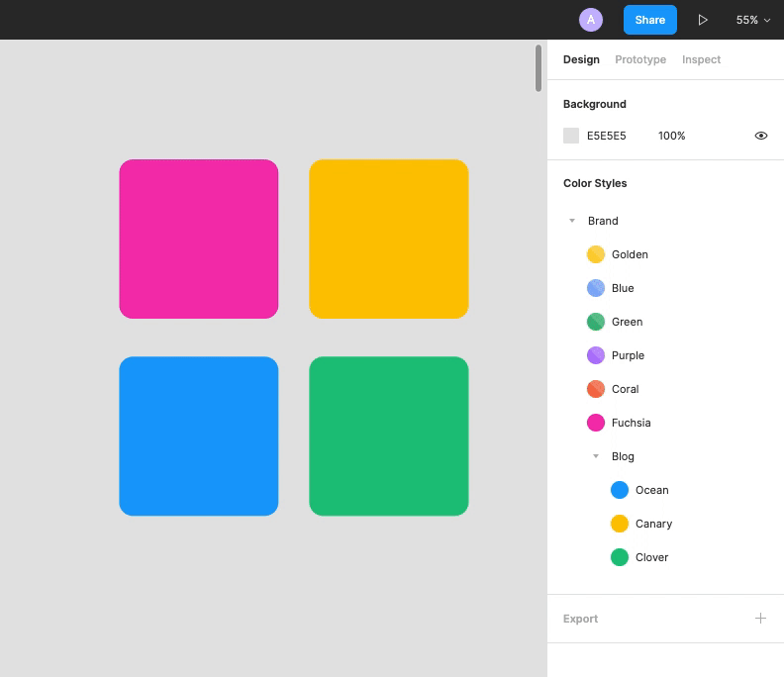Click the Blog subgroup label

(623, 456)
